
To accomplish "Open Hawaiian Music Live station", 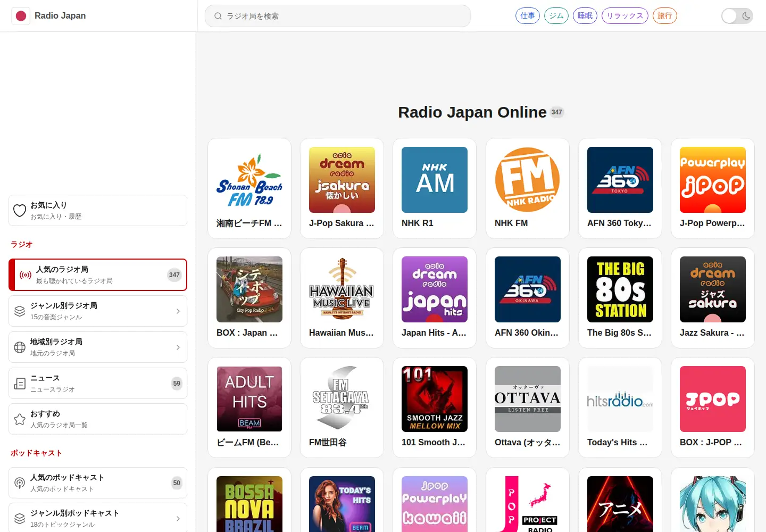I will pos(342,298).
